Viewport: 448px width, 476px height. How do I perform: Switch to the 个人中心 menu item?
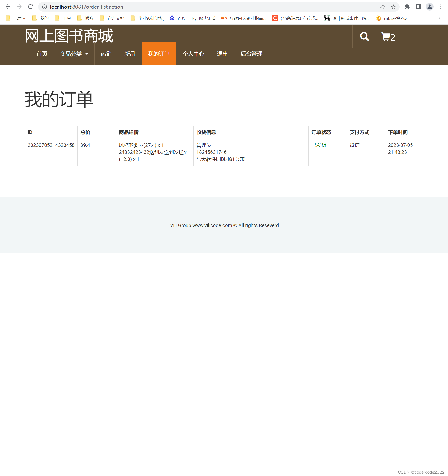click(x=193, y=54)
